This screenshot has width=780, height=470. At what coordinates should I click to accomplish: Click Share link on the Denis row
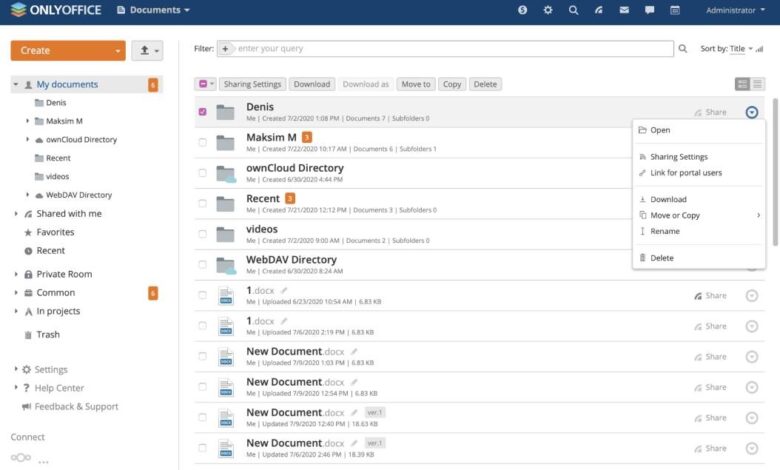click(710, 112)
